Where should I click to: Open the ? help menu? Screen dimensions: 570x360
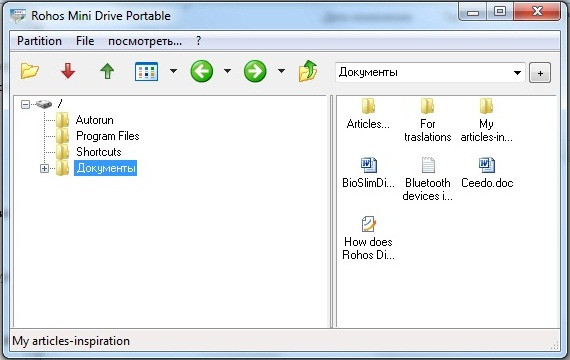point(198,41)
